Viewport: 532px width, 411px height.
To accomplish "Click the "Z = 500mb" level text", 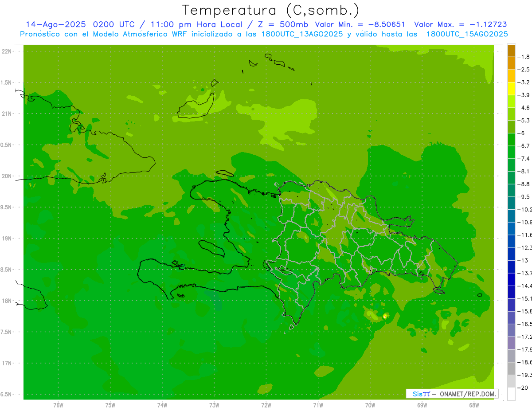I will point(283,25).
